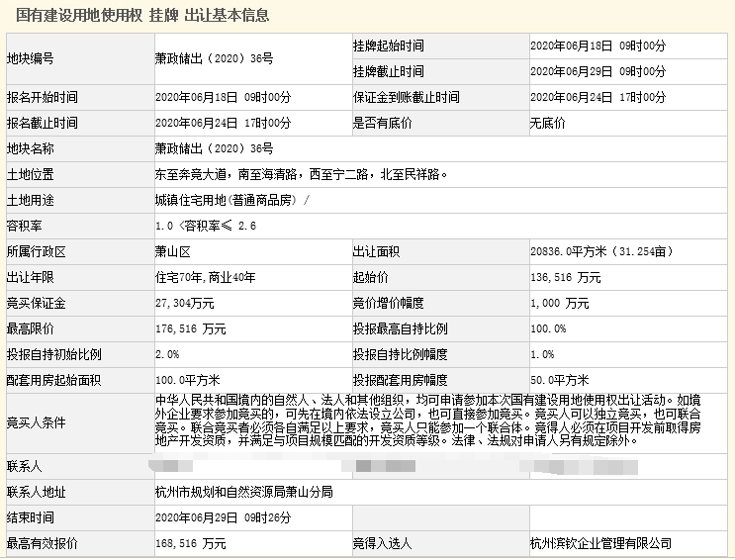Click 保证金到账截止时间 value 2020年06月24日 17时00分
Screen dimensions: 735x560
pyautogui.click(x=598, y=98)
